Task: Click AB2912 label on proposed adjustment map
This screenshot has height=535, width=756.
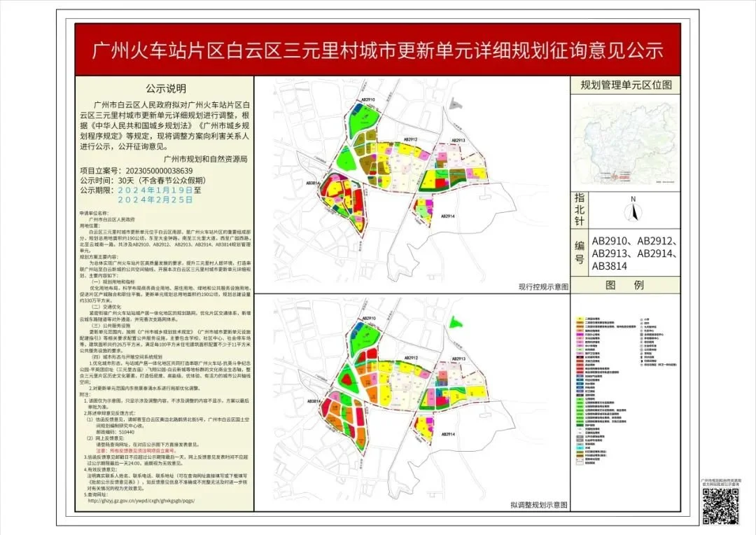Action: coord(411,358)
